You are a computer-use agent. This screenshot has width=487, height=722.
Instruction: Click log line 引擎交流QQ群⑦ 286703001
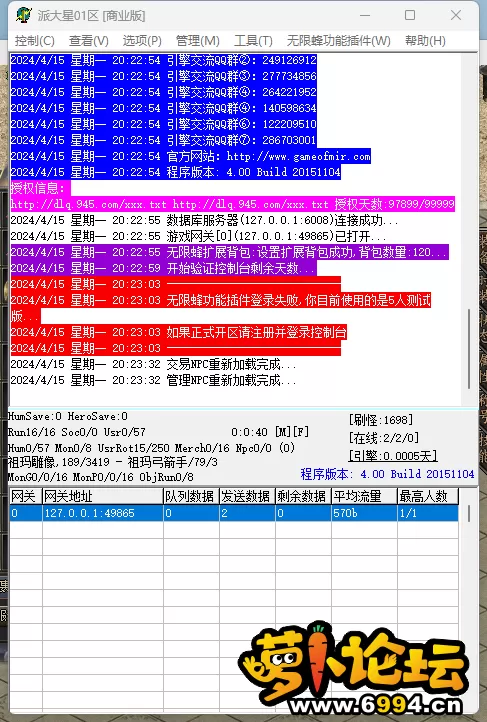(x=163, y=140)
